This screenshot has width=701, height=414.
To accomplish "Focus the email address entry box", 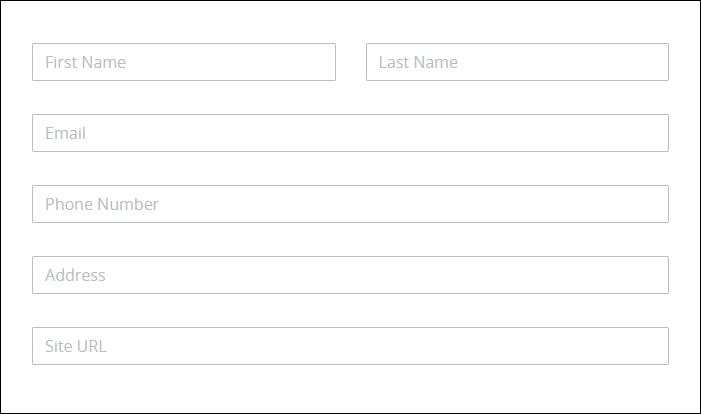I will click(350, 133).
